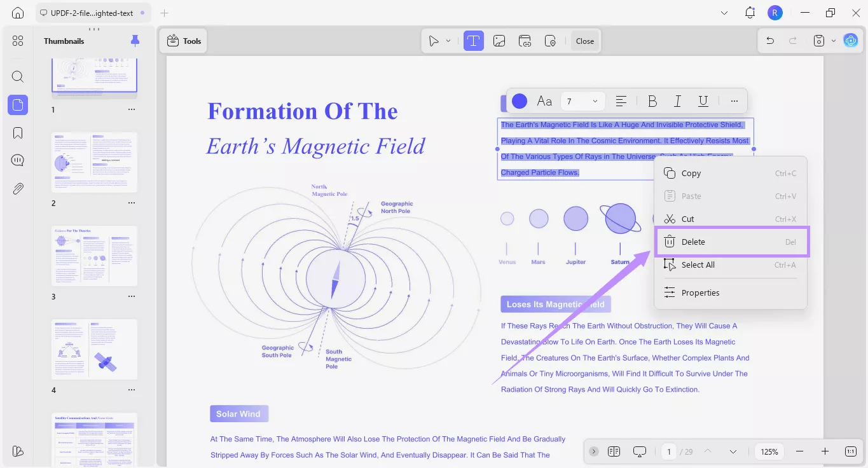The image size is (868, 468).
Task: Open the Tools button
Action: [x=184, y=41]
